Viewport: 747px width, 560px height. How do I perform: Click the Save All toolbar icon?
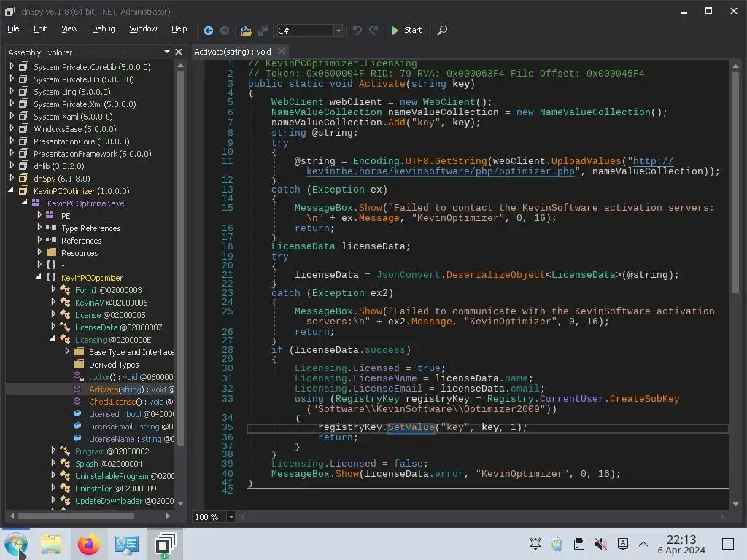click(263, 31)
